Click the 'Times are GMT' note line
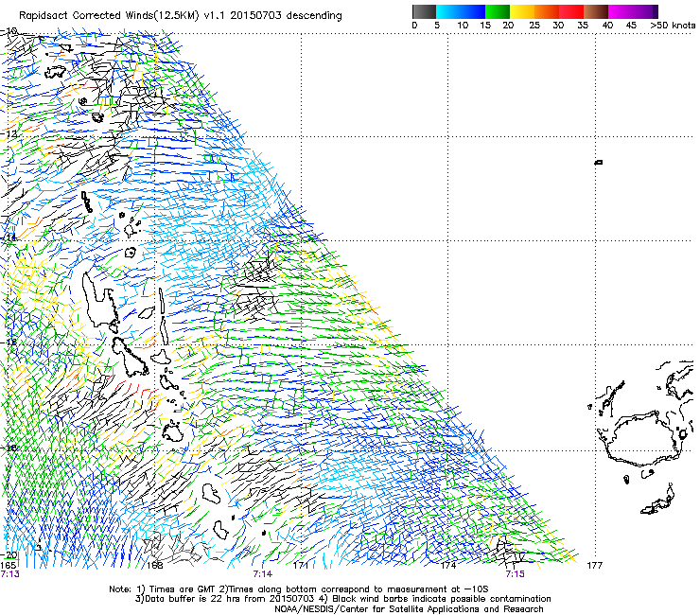Screen dimensions: 700x615 [299, 589]
